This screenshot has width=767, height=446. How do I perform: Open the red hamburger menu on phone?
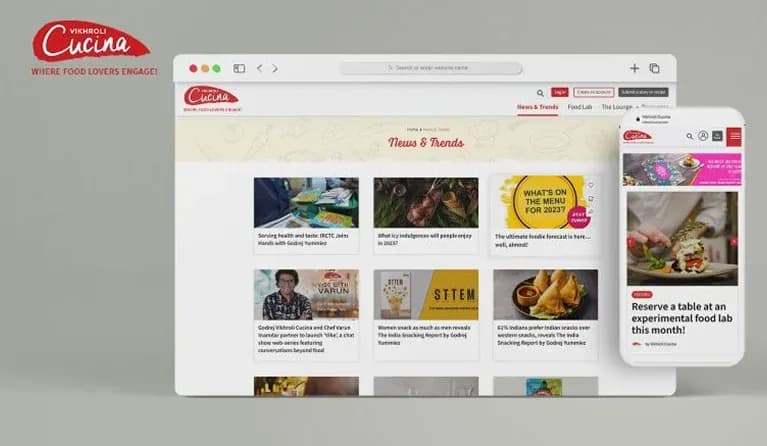pyautogui.click(x=734, y=136)
